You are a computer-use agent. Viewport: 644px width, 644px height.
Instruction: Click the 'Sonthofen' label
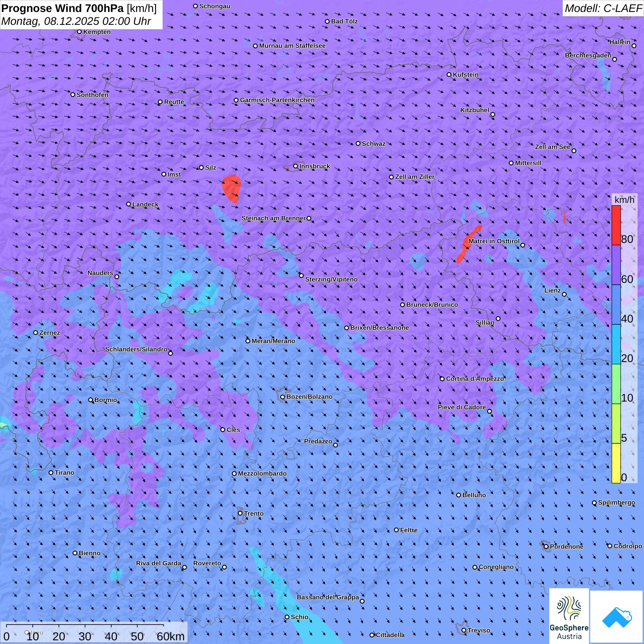[x=92, y=95]
